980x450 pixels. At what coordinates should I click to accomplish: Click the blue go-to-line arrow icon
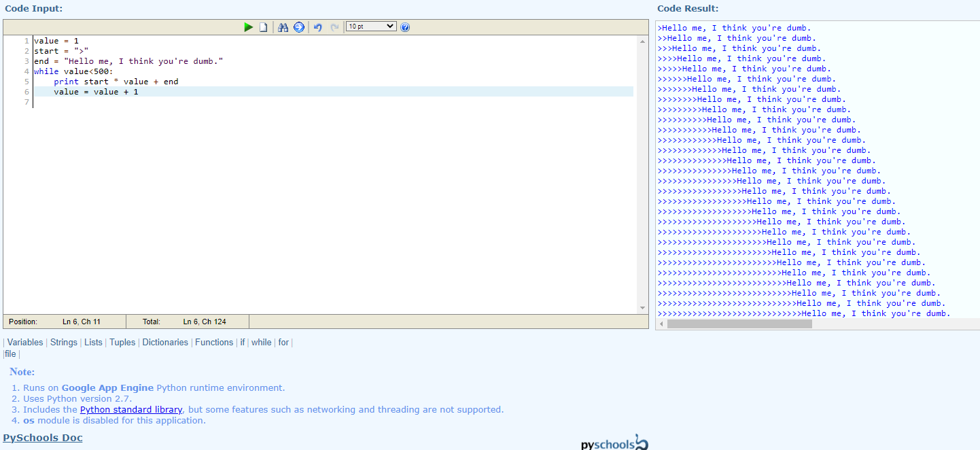click(x=298, y=27)
